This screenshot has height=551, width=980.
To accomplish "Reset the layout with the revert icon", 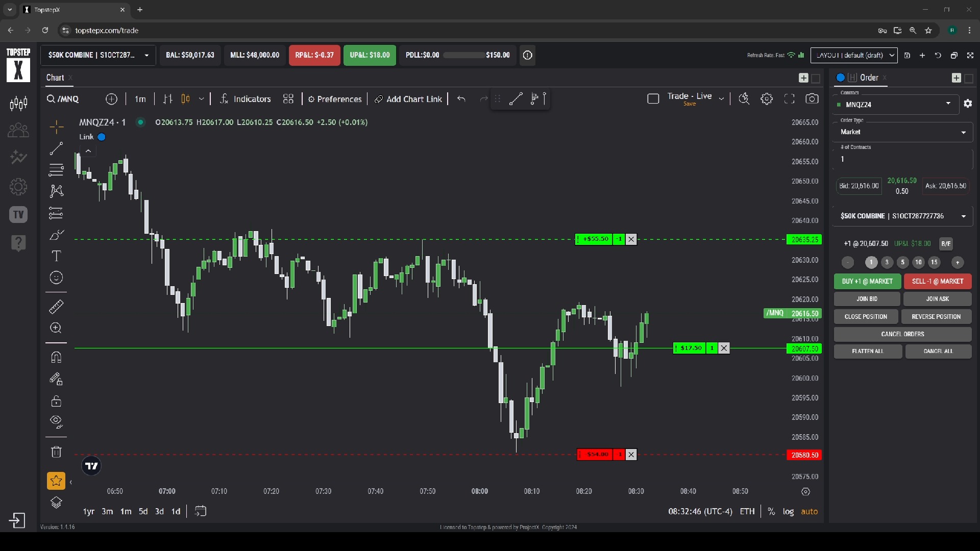I will coord(938,55).
